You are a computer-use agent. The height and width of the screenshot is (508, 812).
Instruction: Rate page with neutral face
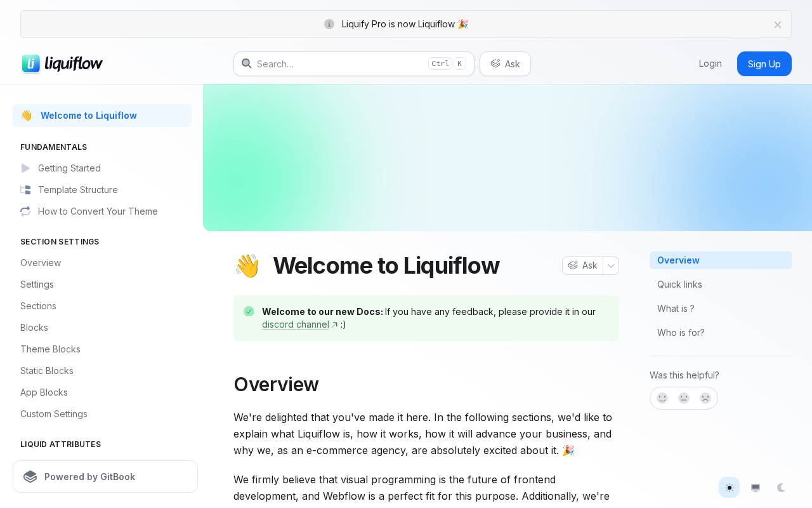[x=684, y=398]
